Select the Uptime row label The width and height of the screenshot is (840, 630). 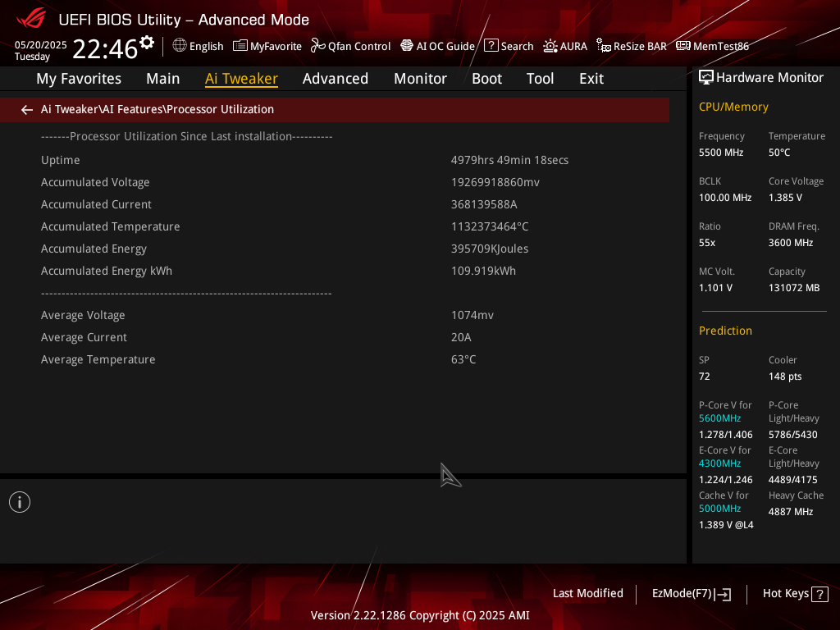click(61, 160)
